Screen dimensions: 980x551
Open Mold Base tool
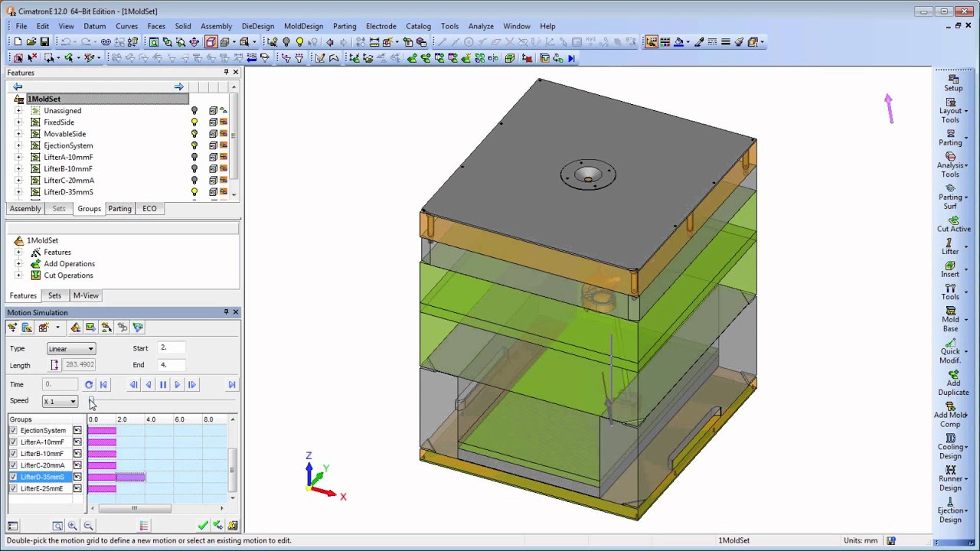coord(951,320)
